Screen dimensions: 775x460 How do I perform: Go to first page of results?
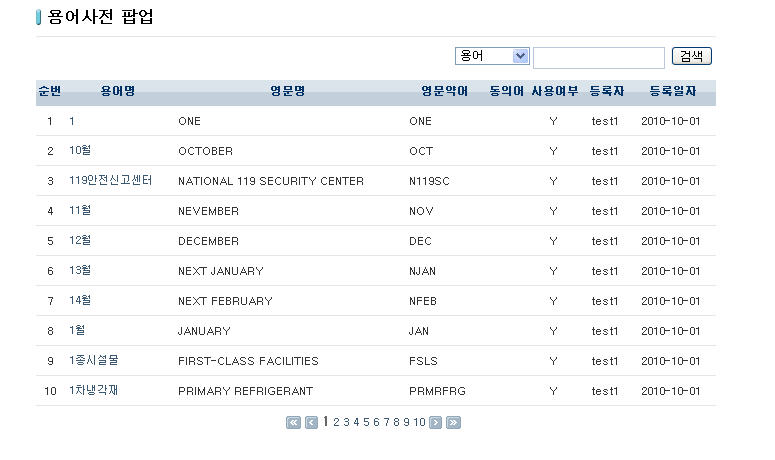pyautogui.click(x=293, y=423)
